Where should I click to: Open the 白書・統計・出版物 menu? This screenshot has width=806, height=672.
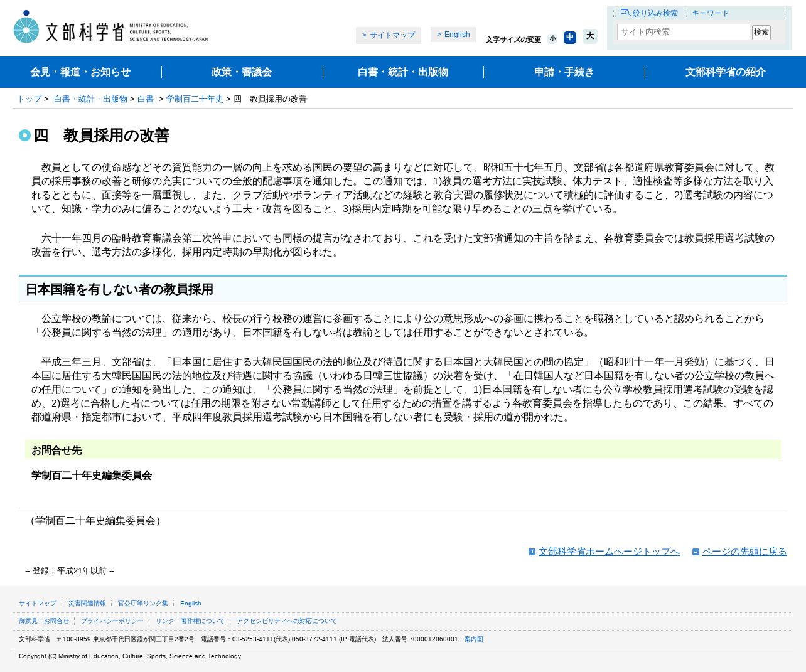click(x=403, y=72)
